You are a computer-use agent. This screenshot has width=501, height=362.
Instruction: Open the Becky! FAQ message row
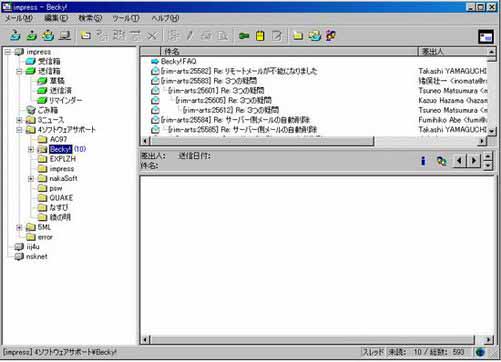click(178, 61)
